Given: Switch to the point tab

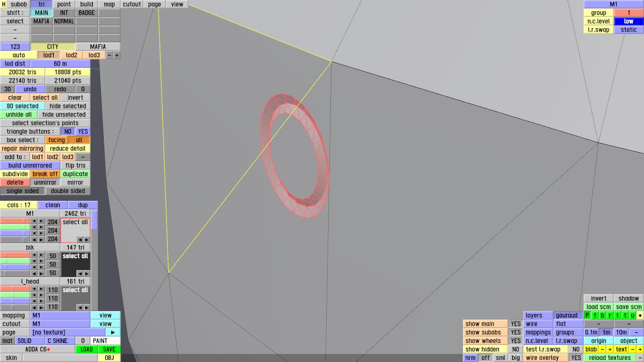Looking at the screenshot, I should click(x=64, y=4).
